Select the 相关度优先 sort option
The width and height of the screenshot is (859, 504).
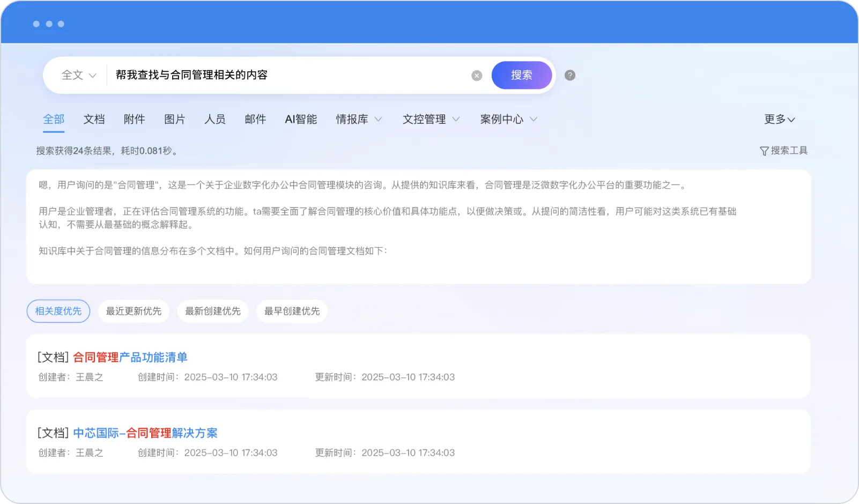[x=58, y=311]
